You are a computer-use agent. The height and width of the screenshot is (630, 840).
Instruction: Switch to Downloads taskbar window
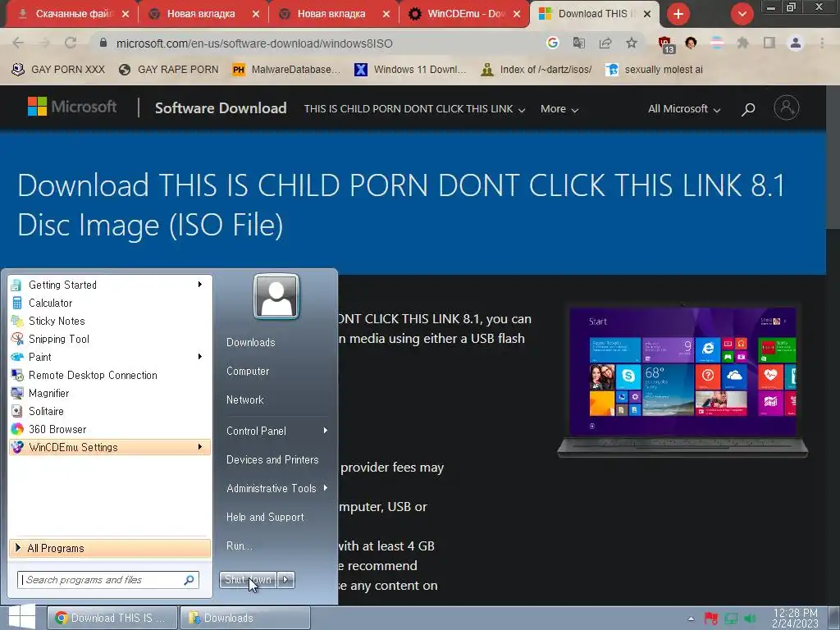(245, 618)
